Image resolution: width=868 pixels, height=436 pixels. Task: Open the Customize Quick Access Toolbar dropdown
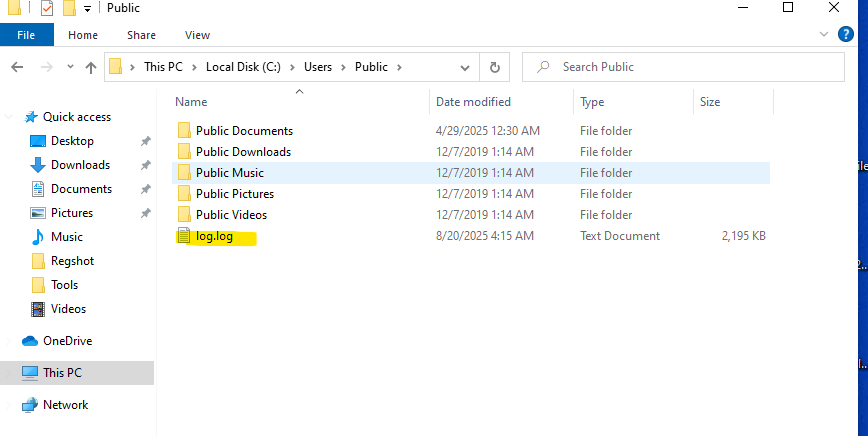[88, 9]
